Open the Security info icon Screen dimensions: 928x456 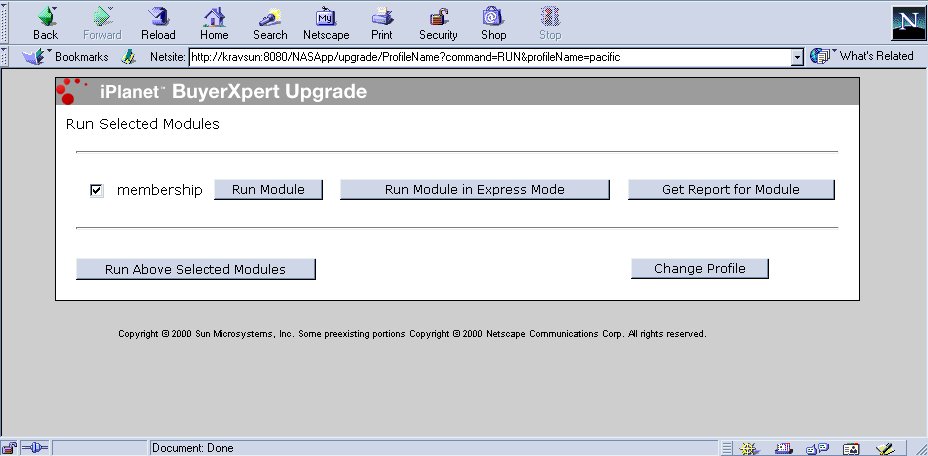[x=438, y=23]
